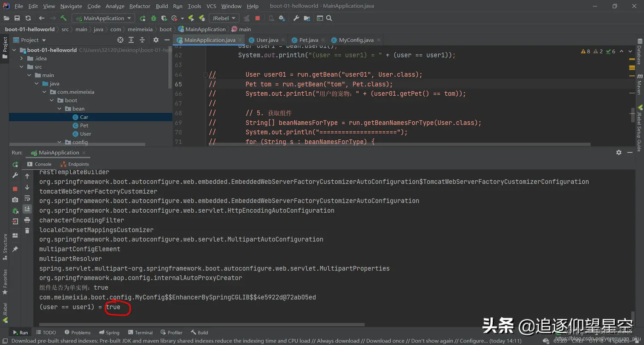Dump threads using the camera icon

(x=15, y=200)
